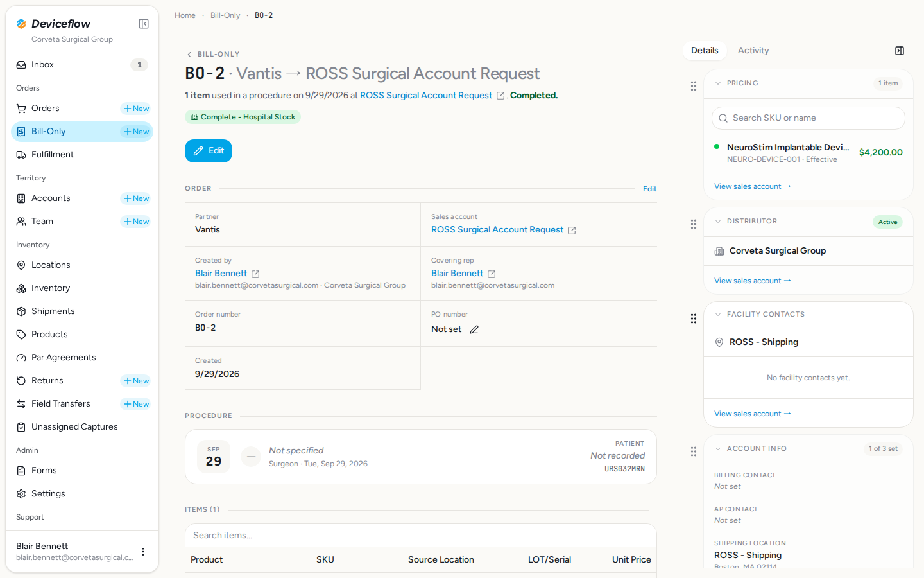
Task: Collapse the right details panel icon
Action: point(900,51)
